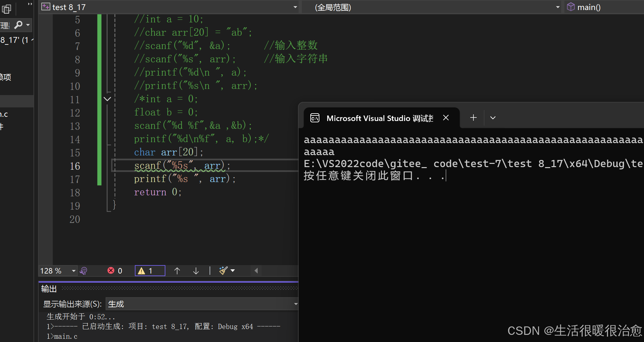Open the 显示输出来源 生成 dropdown
Screen dimensions: 644x342
click(x=202, y=304)
